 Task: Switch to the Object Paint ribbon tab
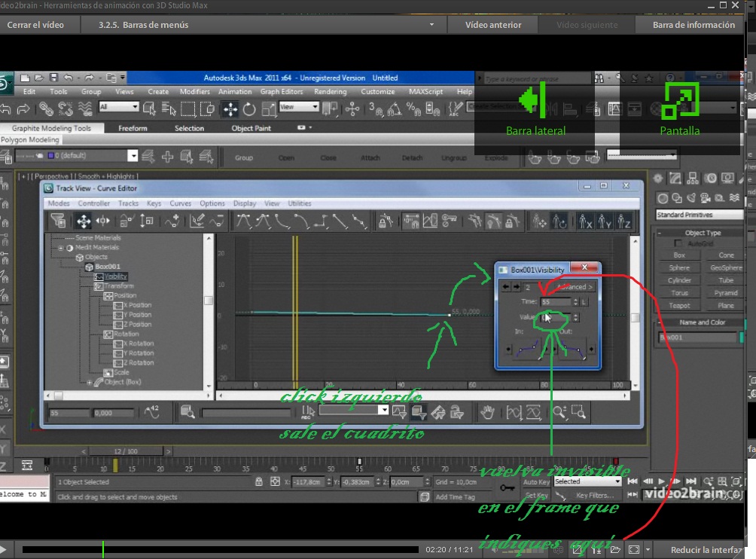tap(251, 128)
